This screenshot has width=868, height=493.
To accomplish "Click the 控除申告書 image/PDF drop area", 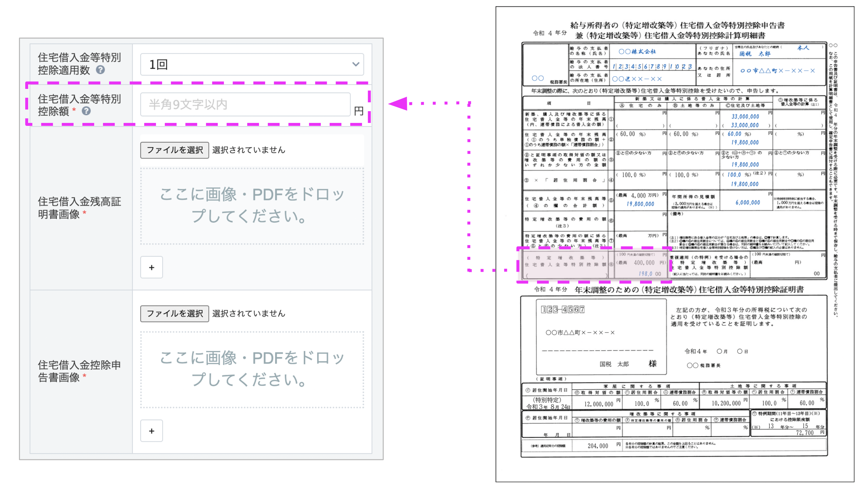I will pyautogui.click(x=252, y=369).
